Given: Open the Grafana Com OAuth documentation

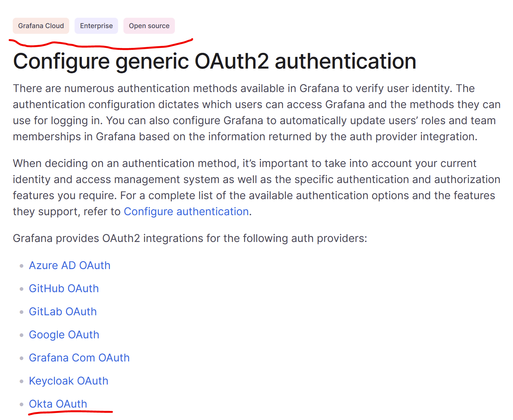Looking at the screenshot, I should 79,357.
